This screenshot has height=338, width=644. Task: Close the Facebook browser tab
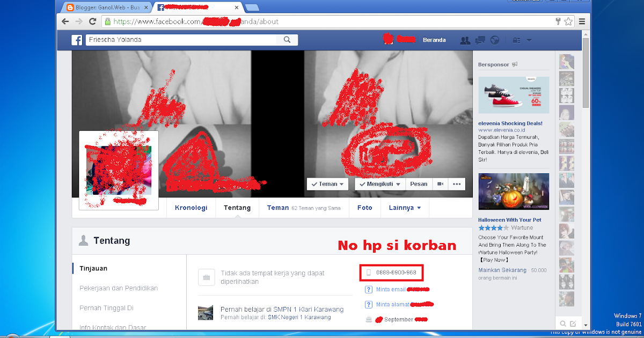click(237, 8)
